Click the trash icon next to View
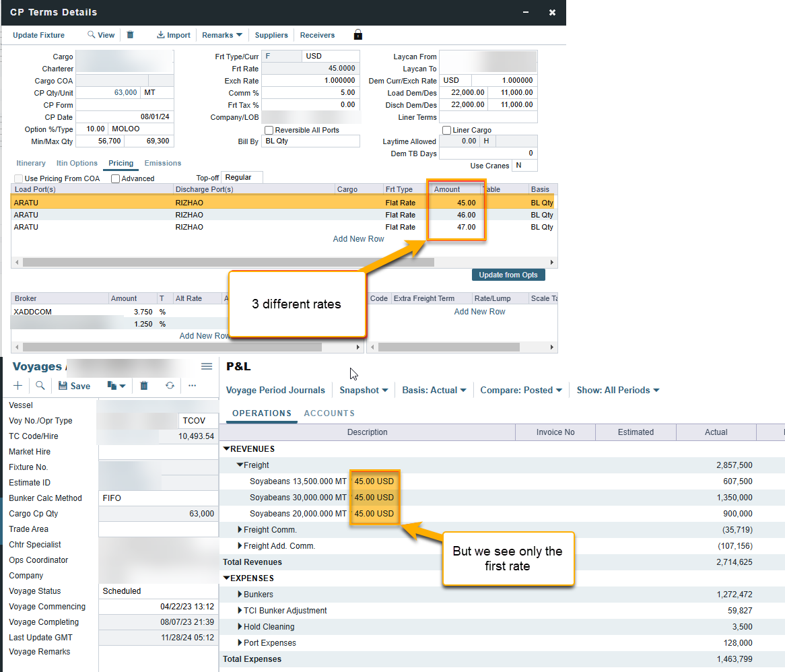785x672 pixels. click(x=131, y=35)
